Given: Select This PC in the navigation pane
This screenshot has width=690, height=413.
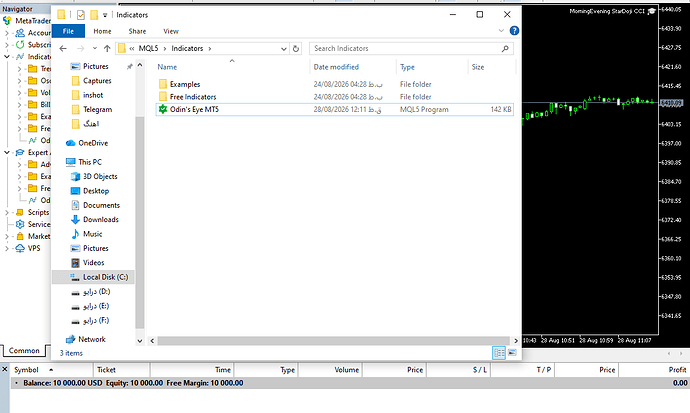Looking at the screenshot, I should [89, 162].
